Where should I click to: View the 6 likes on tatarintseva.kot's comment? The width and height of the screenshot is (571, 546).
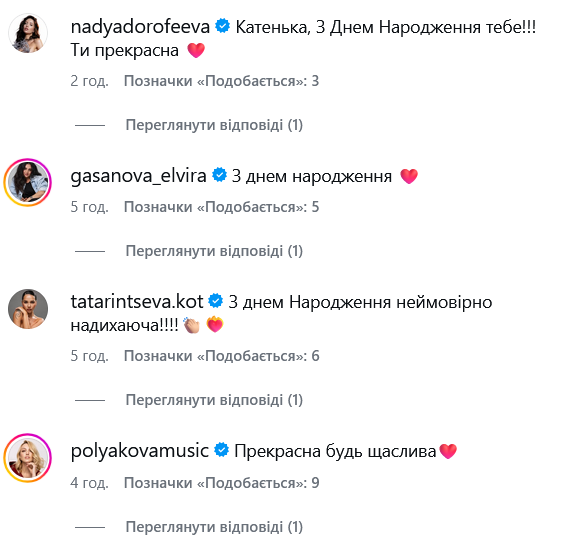click(x=221, y=356)
